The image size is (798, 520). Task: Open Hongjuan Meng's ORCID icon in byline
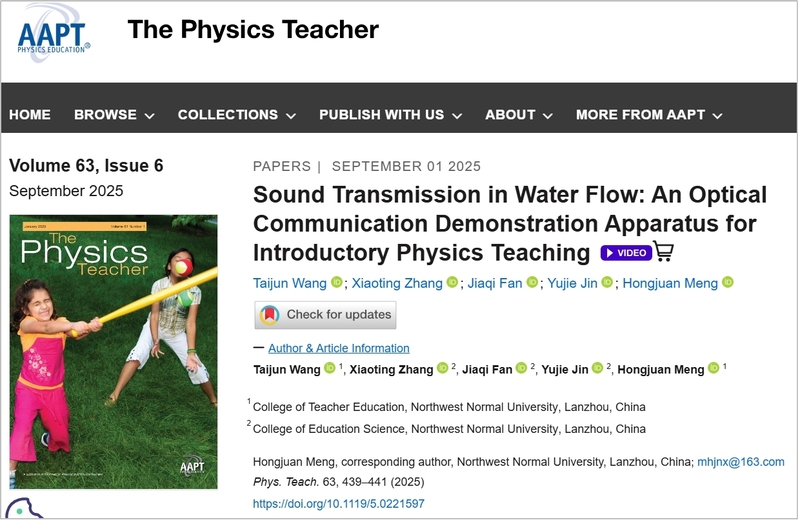pyautogui.click(x=728, y=283)
